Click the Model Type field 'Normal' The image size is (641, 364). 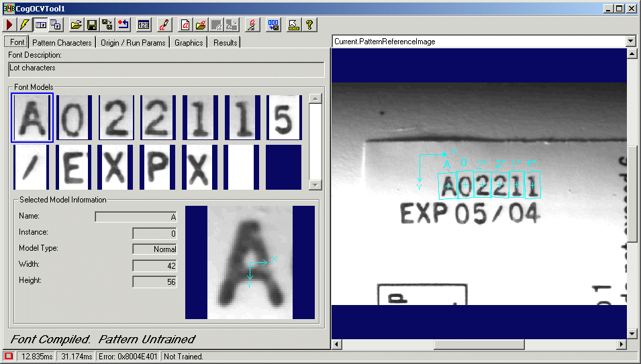tap(154, 249)
